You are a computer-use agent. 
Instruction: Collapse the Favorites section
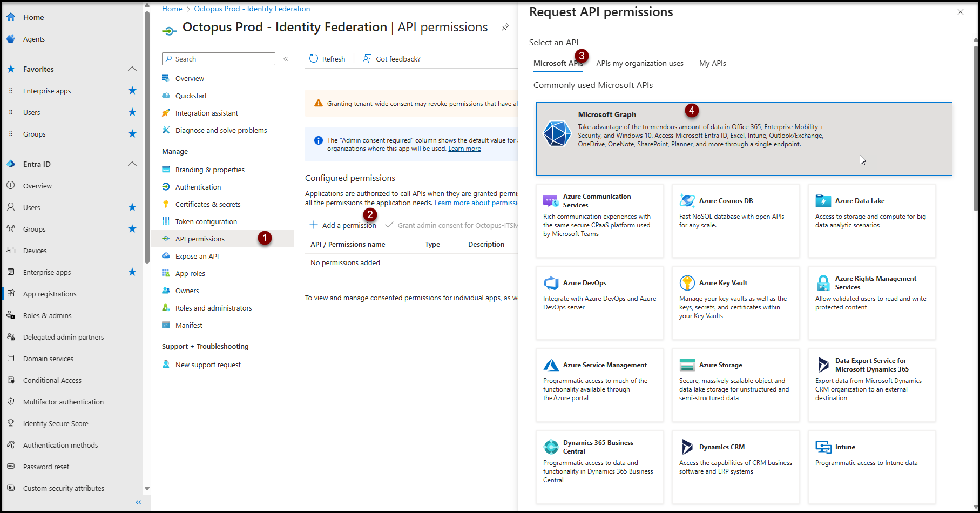tap(132, 69)
